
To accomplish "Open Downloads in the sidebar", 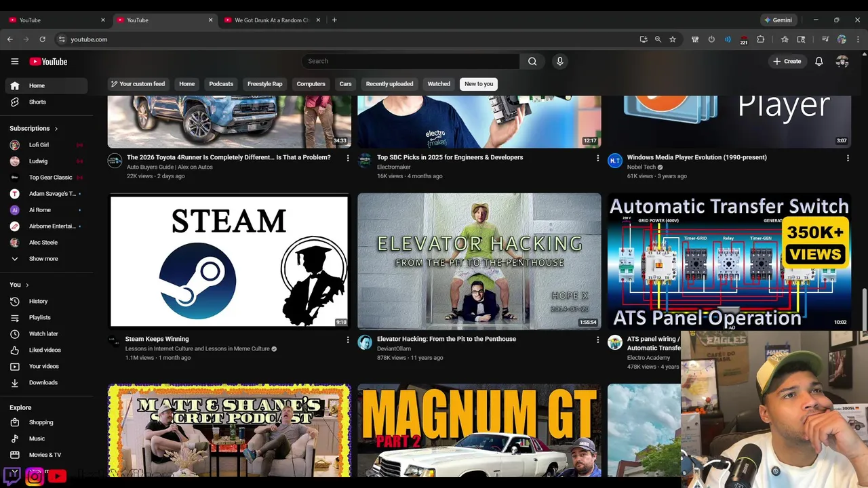I will tap(44, 383).
